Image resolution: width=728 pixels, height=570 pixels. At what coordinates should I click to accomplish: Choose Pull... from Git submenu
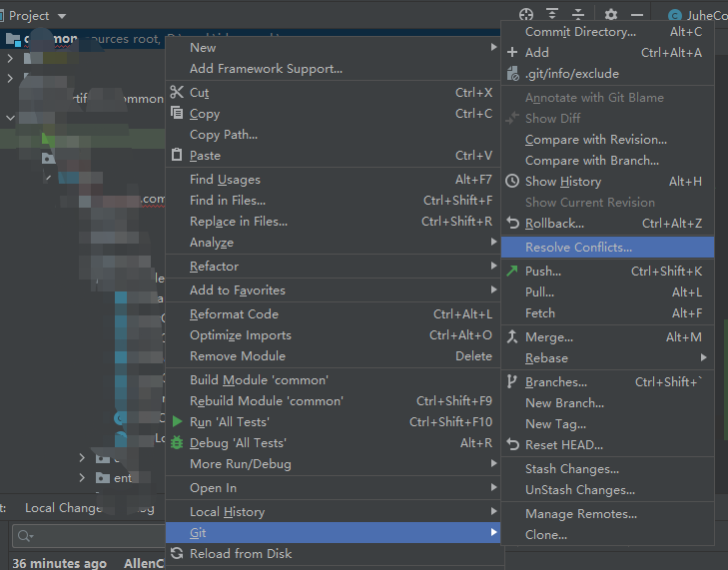[607, 291]
